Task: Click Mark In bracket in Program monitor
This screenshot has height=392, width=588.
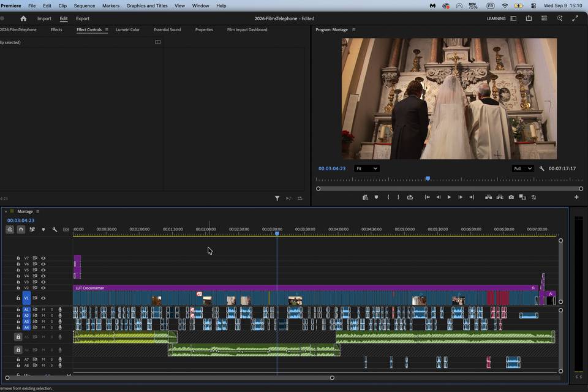Action: [x=388, y=197]
